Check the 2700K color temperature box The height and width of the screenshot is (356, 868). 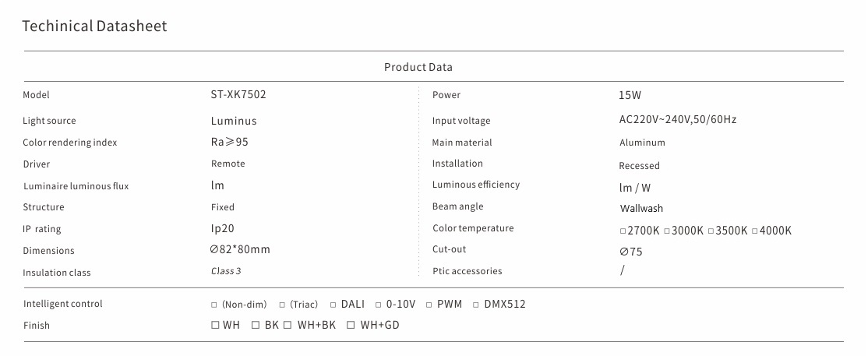point(623,231)
